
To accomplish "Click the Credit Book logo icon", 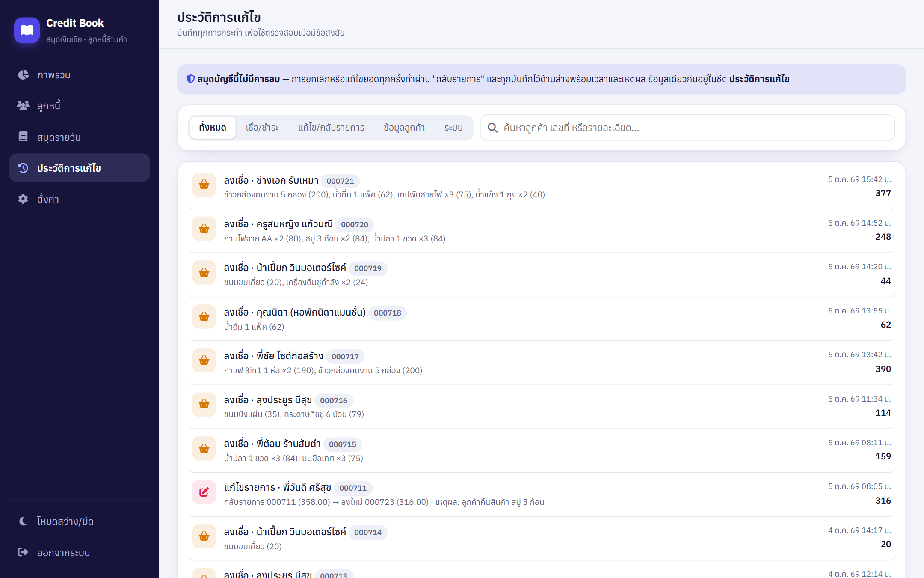I will 27,30.
